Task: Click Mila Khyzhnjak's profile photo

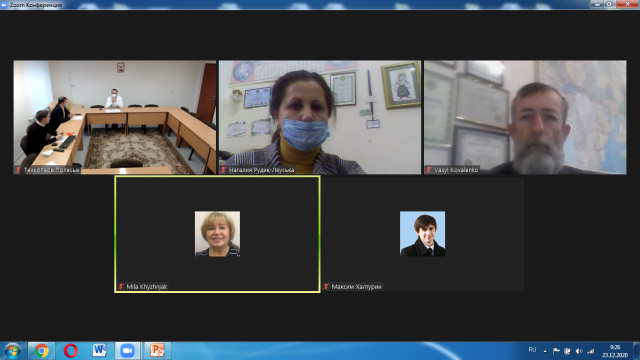Action: [x=217, y=234]
